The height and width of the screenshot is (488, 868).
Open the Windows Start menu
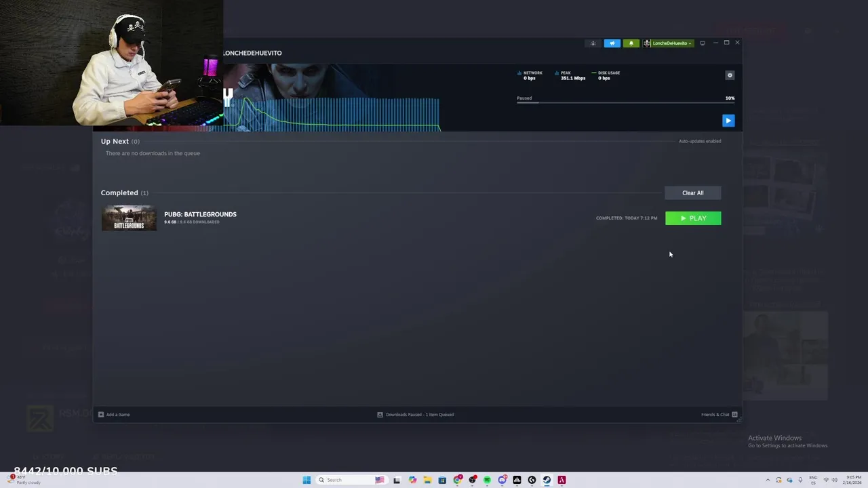point(307,480)
